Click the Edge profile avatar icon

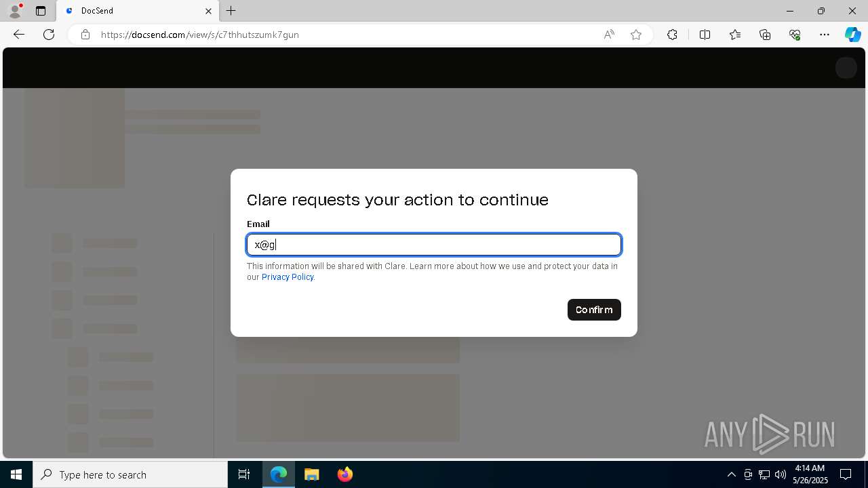pyautogui.click(x=15, y=11)
